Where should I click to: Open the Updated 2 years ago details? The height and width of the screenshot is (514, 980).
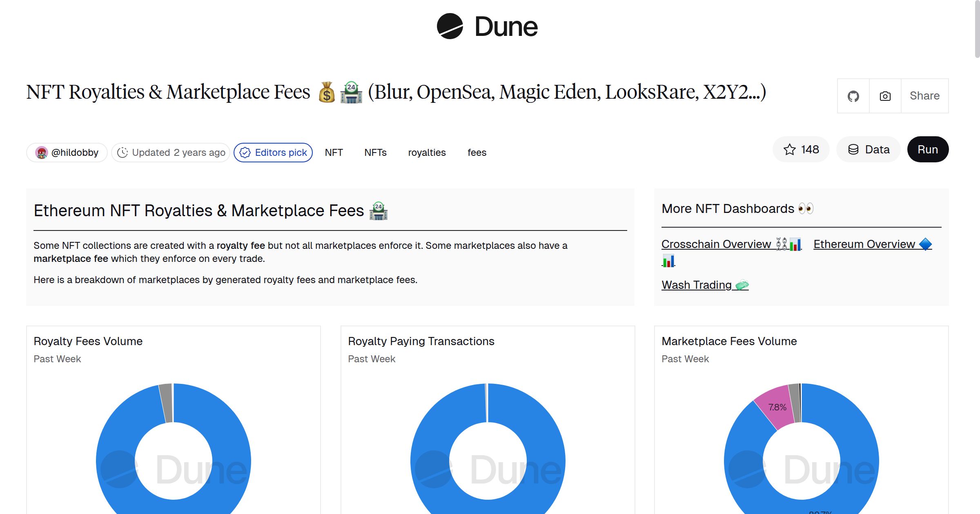pyautogui.click(x=171, y=152)
